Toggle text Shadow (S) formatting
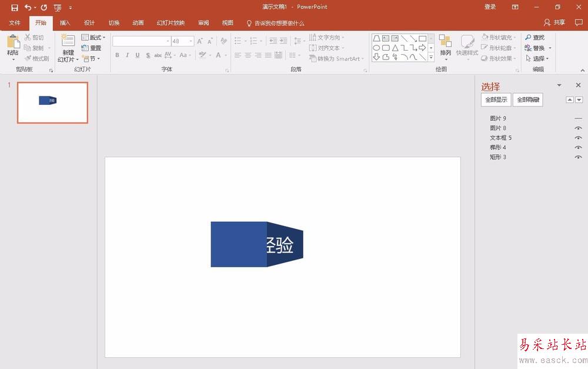588x369 pixels. point(148,55)
